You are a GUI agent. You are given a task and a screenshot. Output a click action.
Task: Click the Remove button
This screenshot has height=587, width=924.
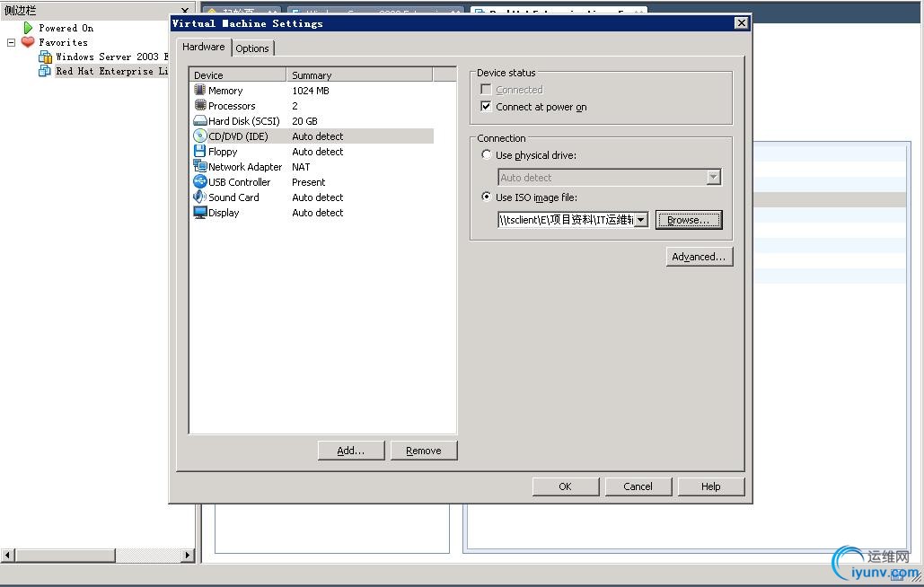click(424, 451)
